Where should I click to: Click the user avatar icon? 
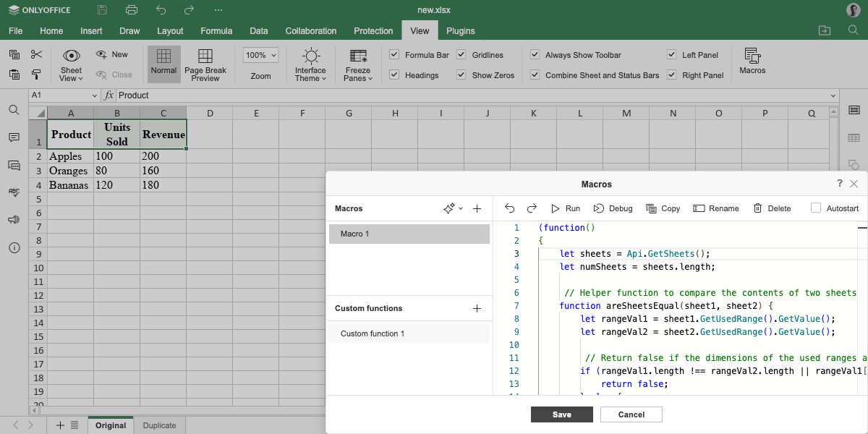point(853,10)
